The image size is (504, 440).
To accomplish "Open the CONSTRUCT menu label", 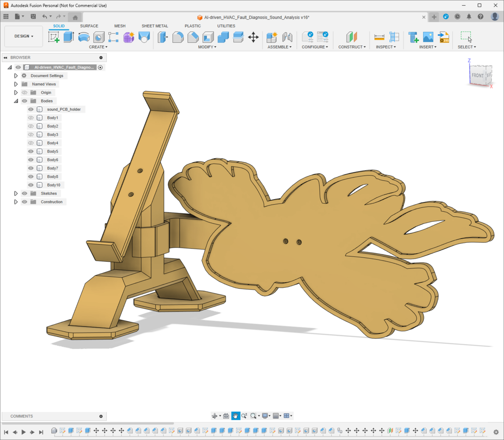I will pos(352,47).
